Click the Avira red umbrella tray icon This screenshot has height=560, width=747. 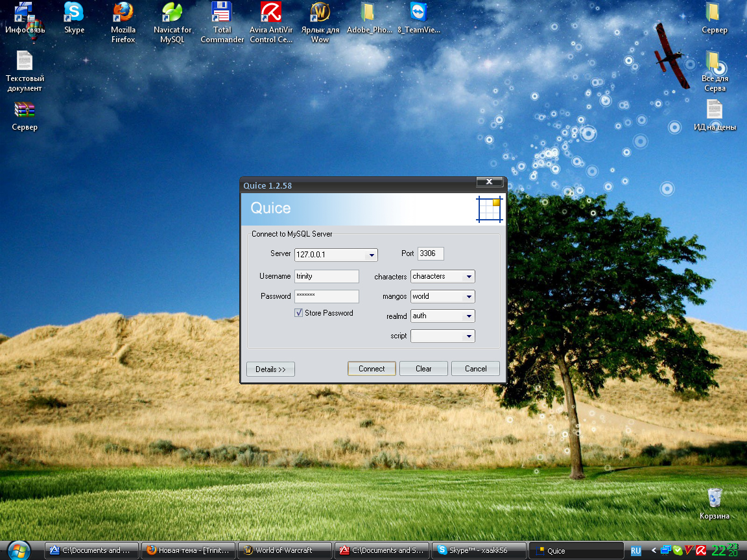tap(700, 551)
